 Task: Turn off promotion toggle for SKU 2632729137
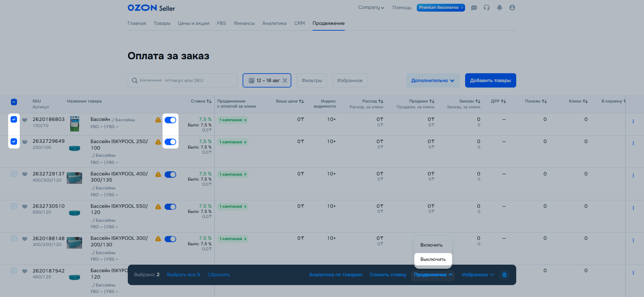[170, 174]
